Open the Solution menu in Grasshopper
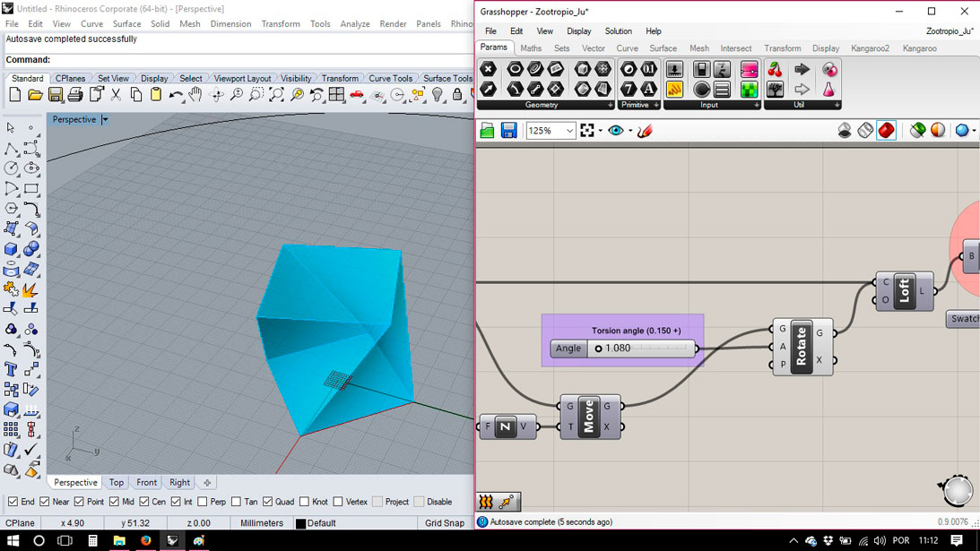Screen dimensions: 980x551 click(618, 31)
